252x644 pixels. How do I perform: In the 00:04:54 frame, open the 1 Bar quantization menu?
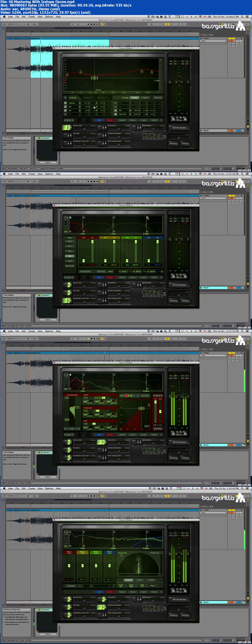35,24
